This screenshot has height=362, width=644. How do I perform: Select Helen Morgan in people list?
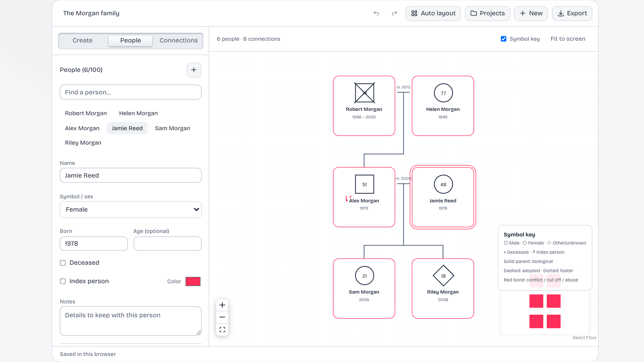[x=138, y=113]
